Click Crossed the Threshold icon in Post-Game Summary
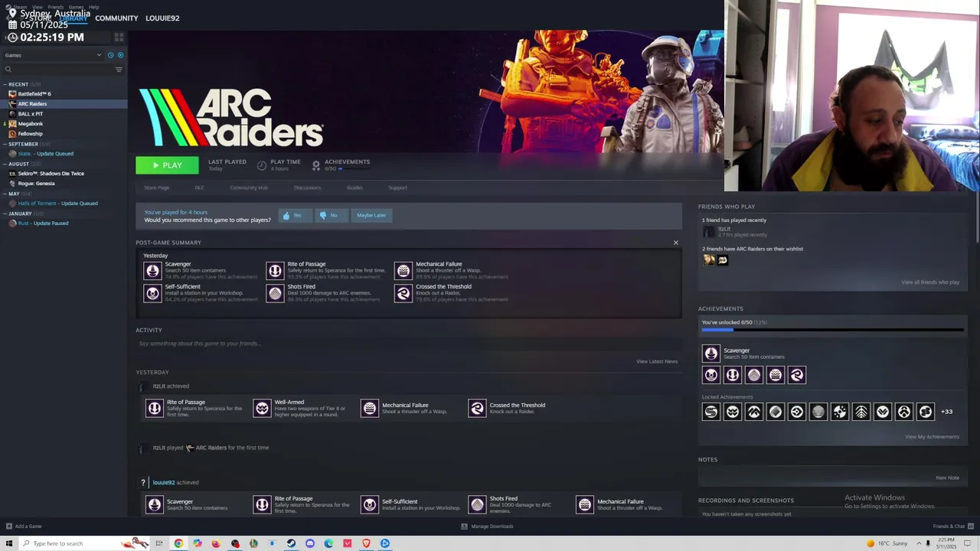The width and height of the screenshot is (980, 551). [x=403, y=293]
